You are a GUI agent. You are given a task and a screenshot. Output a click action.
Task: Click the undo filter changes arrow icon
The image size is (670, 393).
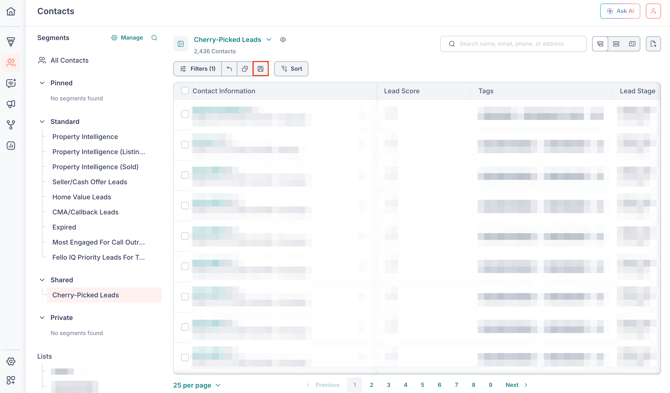coord(229,69)
